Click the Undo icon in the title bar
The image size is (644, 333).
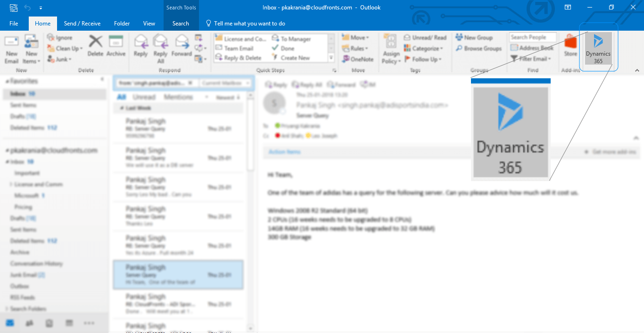coord(27,8)
